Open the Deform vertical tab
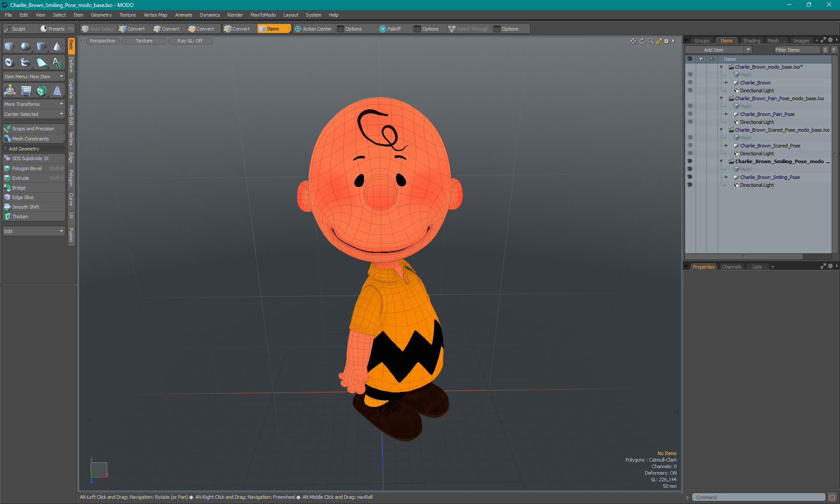 tap(71, 65)
